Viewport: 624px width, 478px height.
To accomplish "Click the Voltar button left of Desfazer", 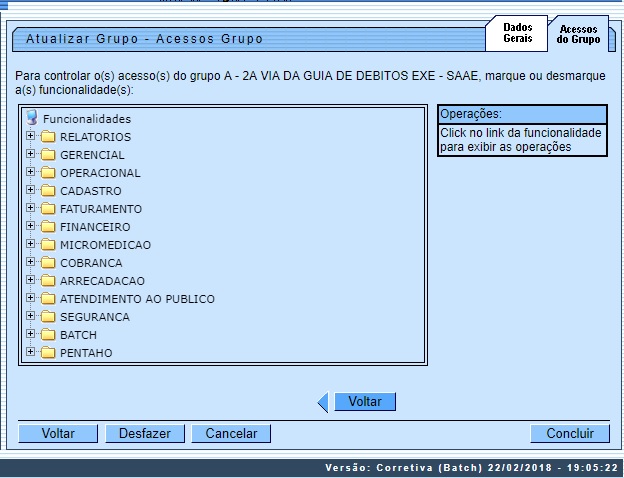I will (58, 433).
